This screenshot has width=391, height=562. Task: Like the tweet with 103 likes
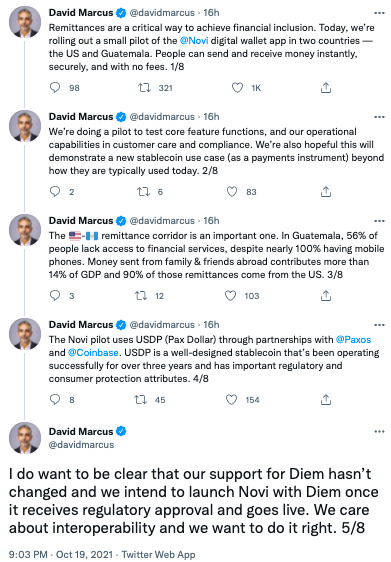point(230,296)
